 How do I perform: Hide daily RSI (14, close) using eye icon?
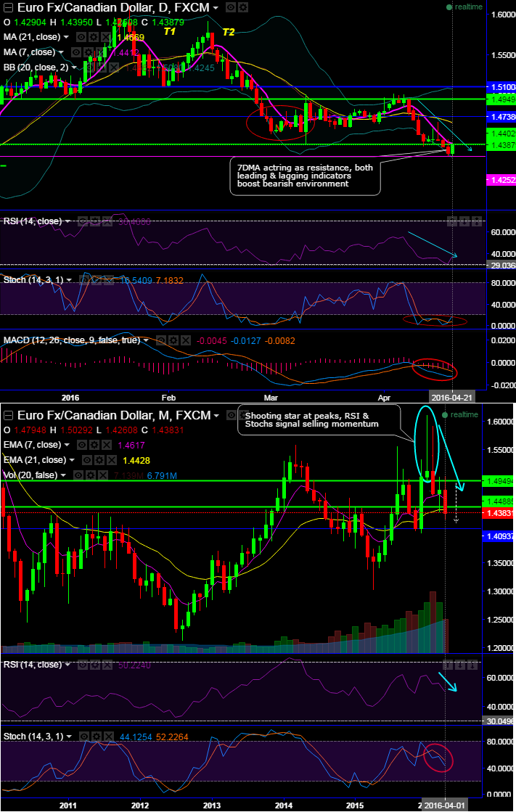83,221
